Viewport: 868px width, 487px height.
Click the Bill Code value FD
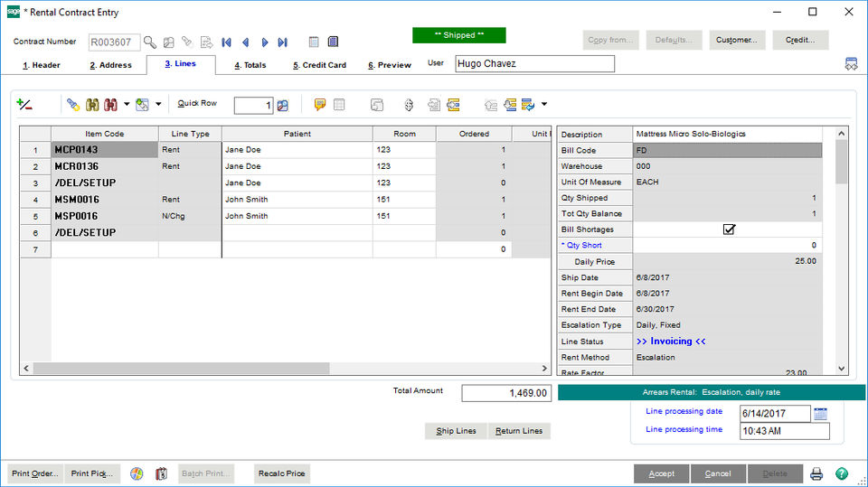tap(727, 150)
